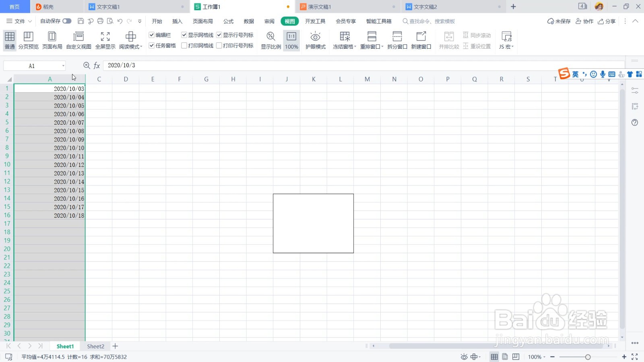Click the share (分享) icon

(607, 21)
